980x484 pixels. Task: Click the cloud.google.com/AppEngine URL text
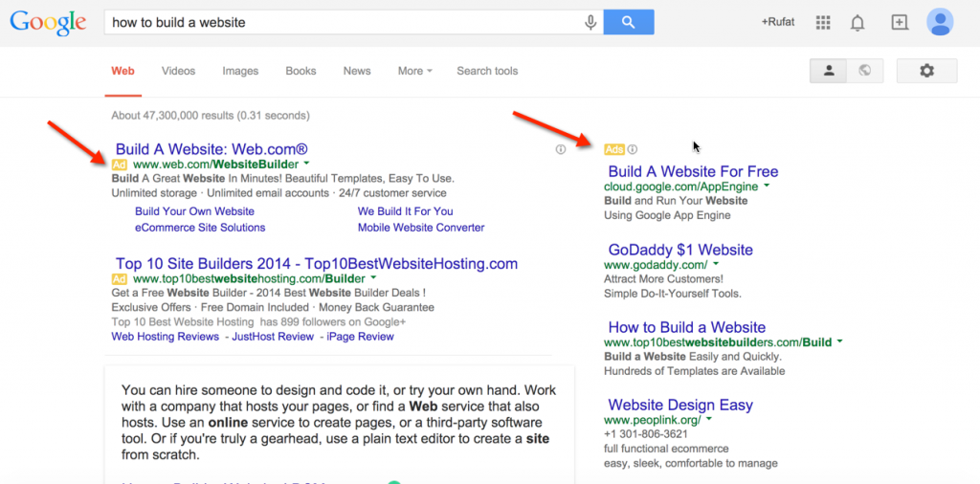click(681, 187)
